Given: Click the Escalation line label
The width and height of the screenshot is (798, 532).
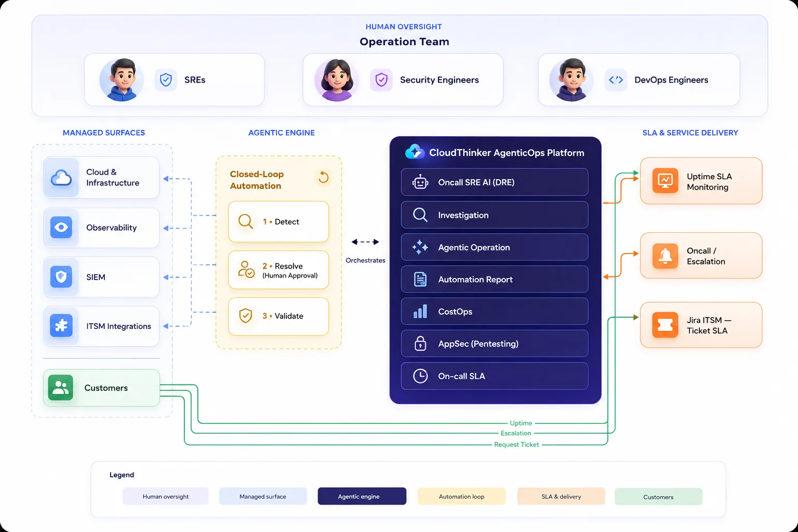Looking at the screenshot, I should click(516, 433).
